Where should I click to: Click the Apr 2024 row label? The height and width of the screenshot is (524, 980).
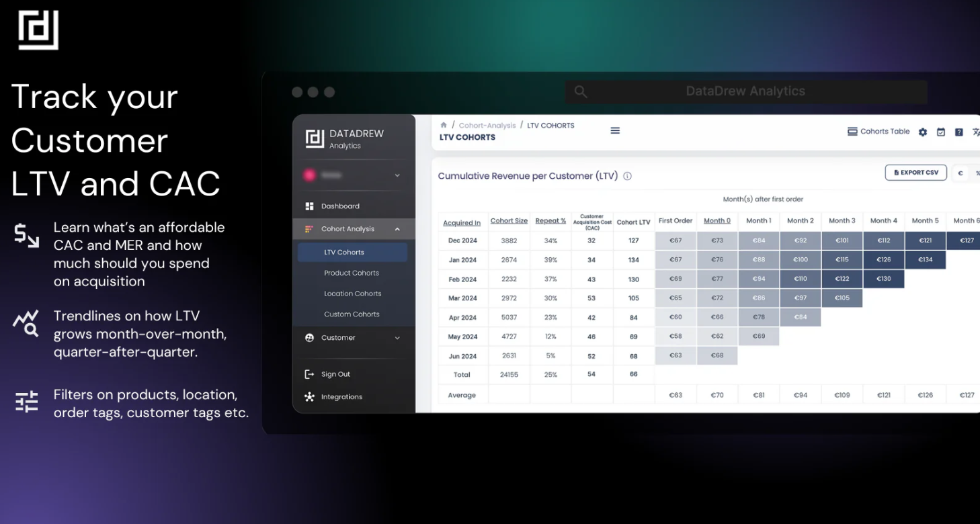pyautogui.click(x=462, y=318)
